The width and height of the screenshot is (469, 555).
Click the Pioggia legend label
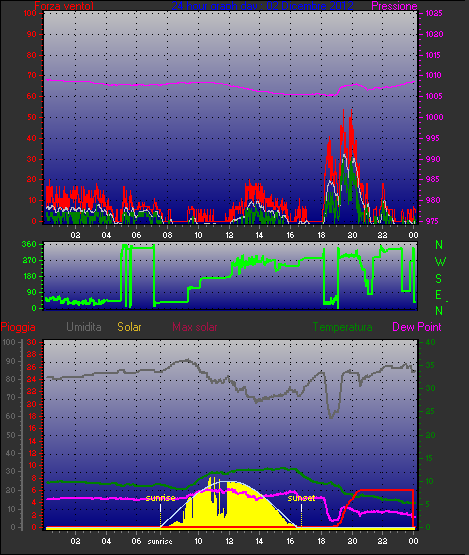[x=18, y=327]
